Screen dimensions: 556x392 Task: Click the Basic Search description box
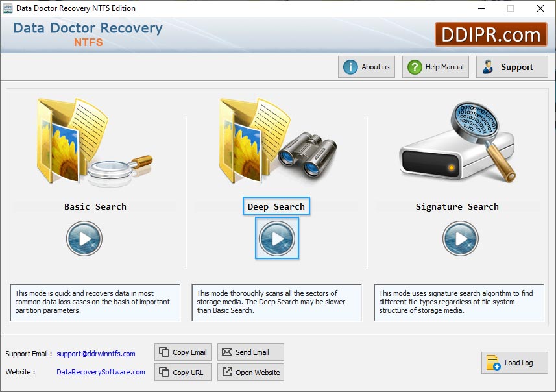point(95,302)
